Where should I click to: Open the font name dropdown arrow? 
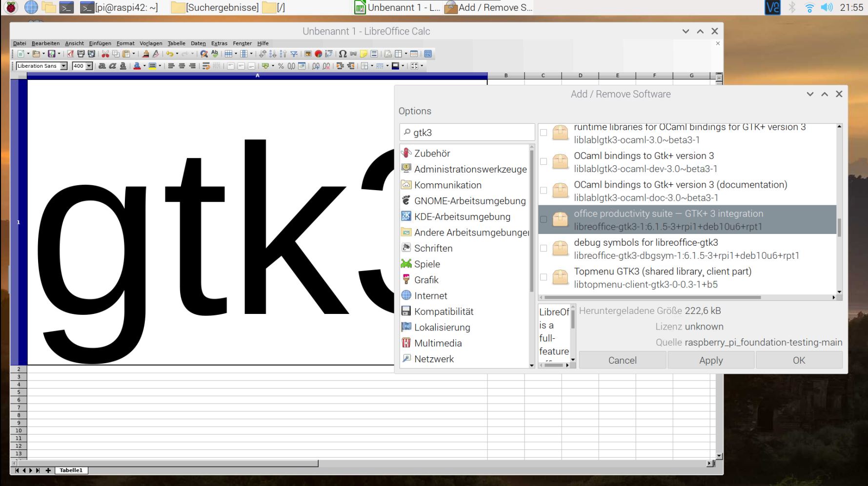[63, 66]
